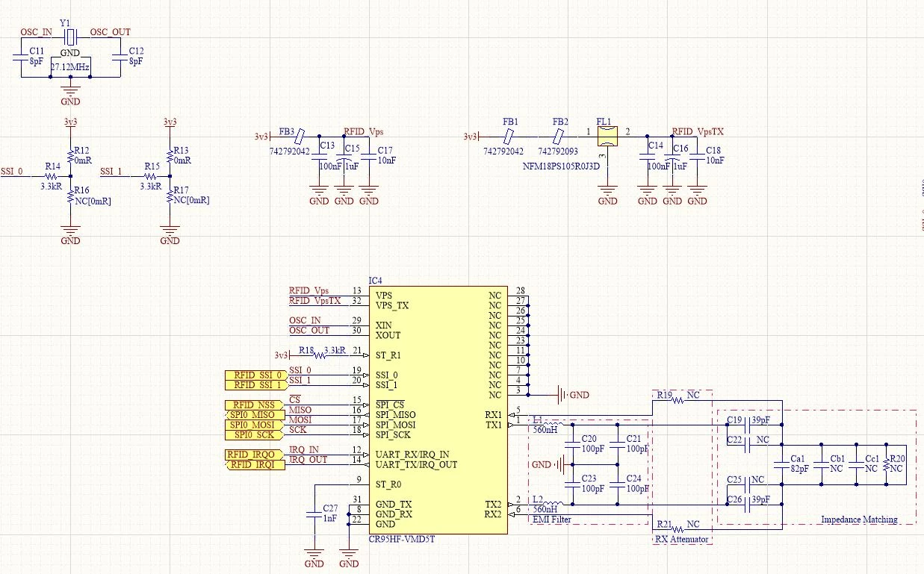Select capacitor C23 100pF
The image size is (924, 574).
[572, 484]
